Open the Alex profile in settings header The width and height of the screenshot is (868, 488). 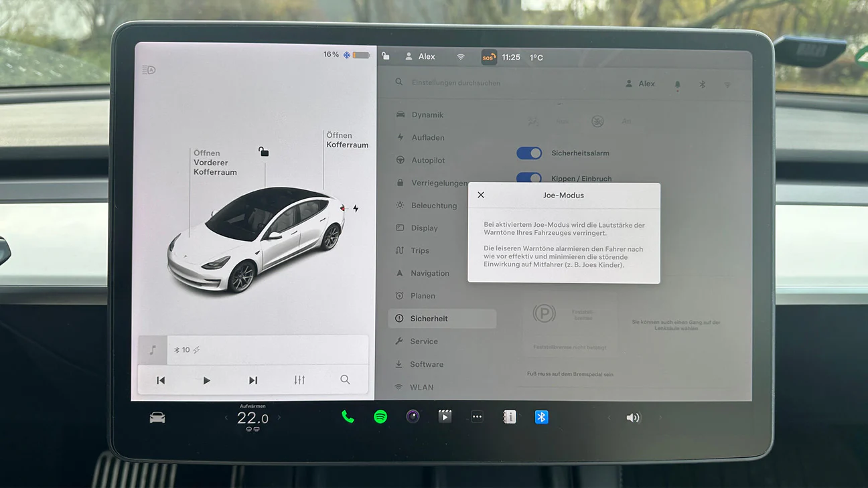tap(640, 84)
